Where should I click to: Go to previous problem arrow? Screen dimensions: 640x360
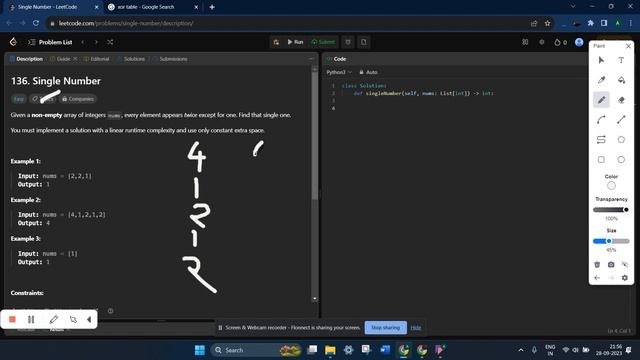coord(83,42)
